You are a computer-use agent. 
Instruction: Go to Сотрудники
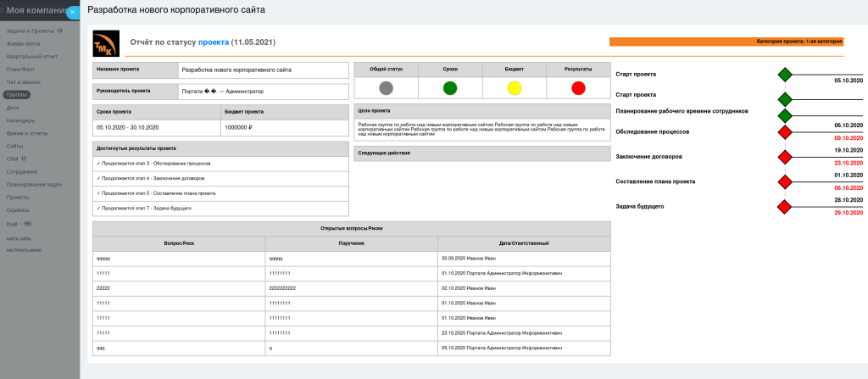pyautogui.click(x=22, y=172)
